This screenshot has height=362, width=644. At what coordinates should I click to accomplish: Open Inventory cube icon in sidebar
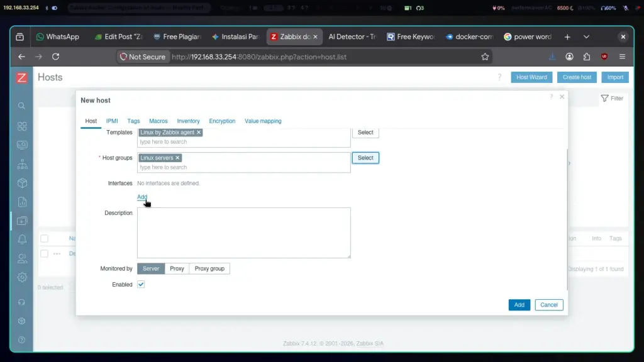coord(22,183)
